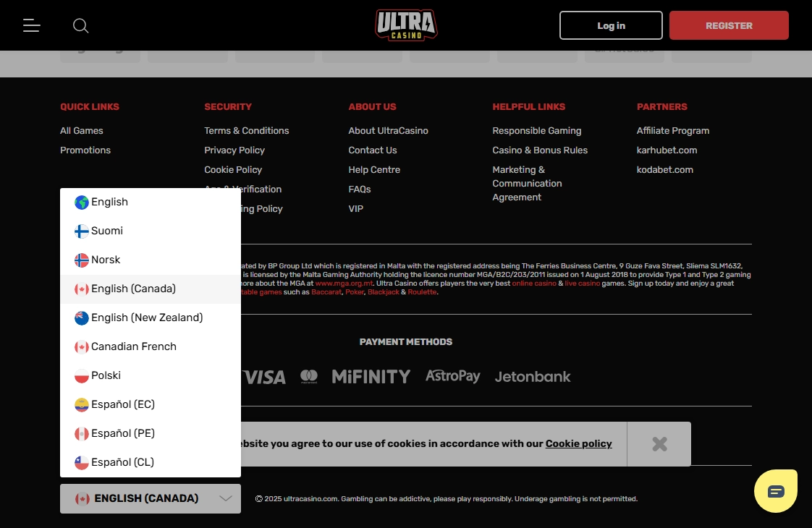Open the Contact Us link

373,150
